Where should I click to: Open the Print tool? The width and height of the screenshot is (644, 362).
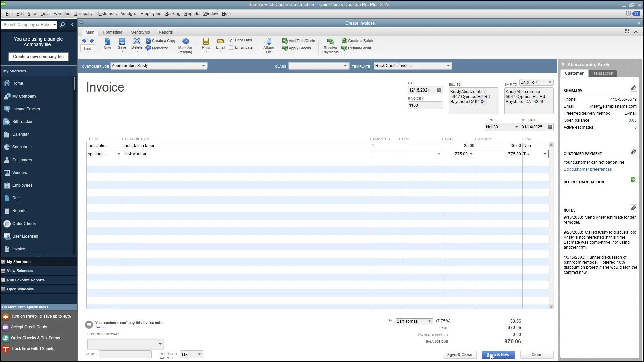point(206,44)
